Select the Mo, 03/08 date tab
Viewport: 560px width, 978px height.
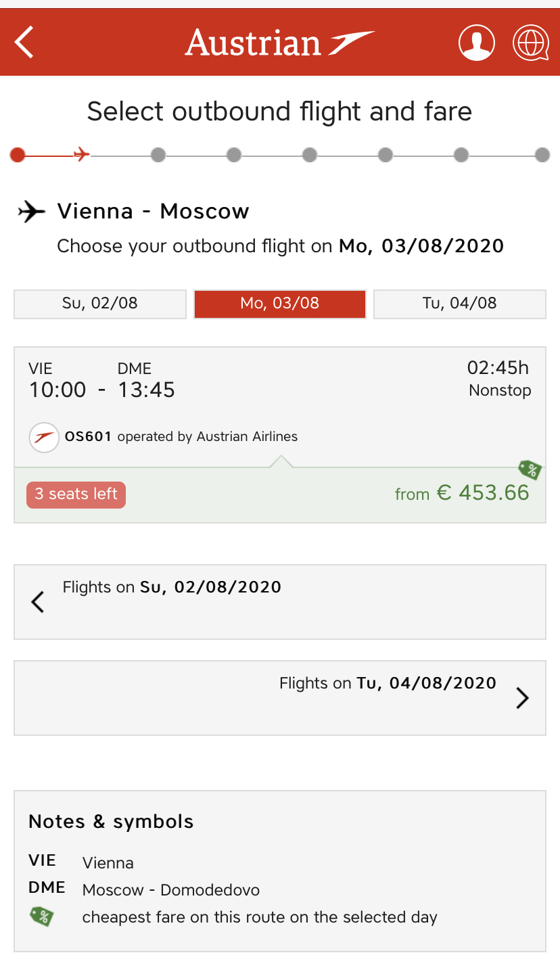280,304
